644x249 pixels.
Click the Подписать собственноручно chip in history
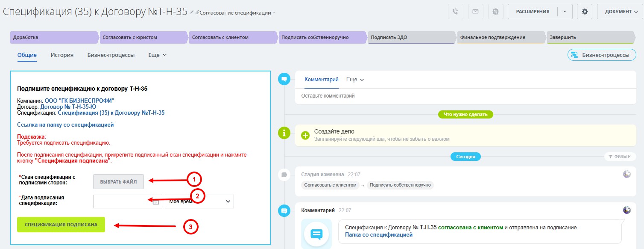[x=400, y=185]
